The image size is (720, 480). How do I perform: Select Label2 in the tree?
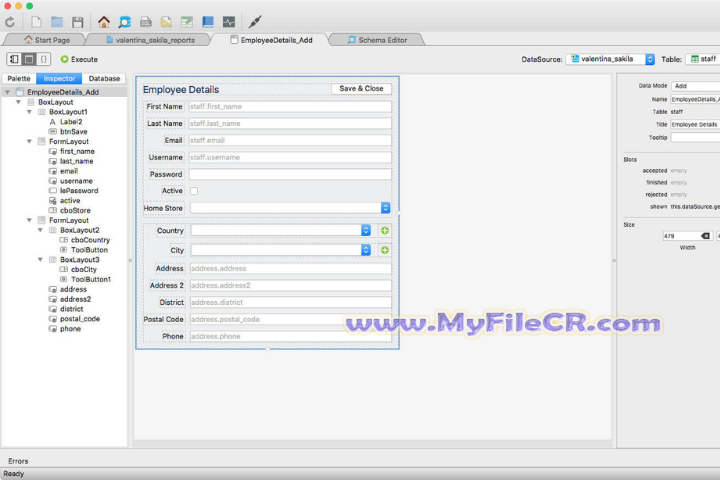point(71,122)
